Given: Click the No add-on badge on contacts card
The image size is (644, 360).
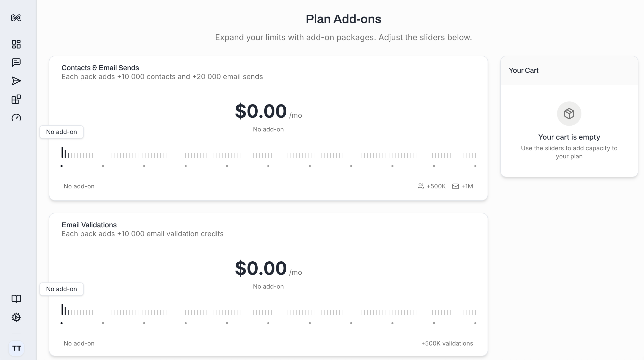Looking at the screenshot, I should tap(61, 132).
